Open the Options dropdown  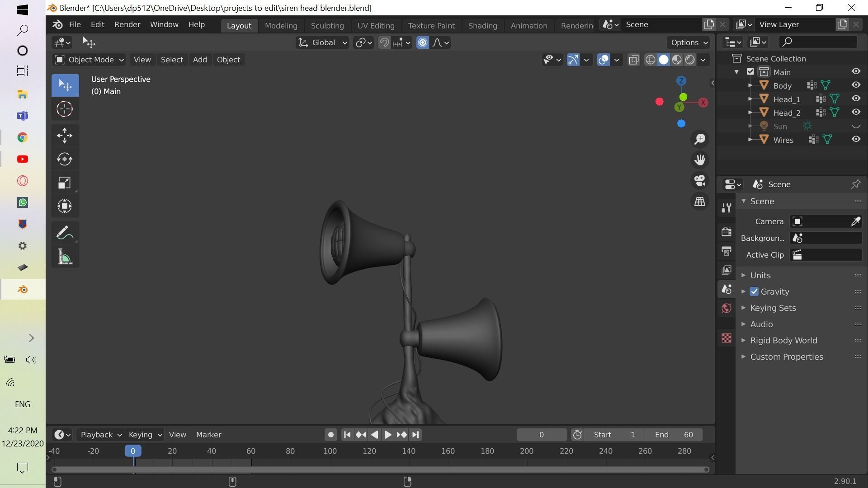click(x=689, y=42)
